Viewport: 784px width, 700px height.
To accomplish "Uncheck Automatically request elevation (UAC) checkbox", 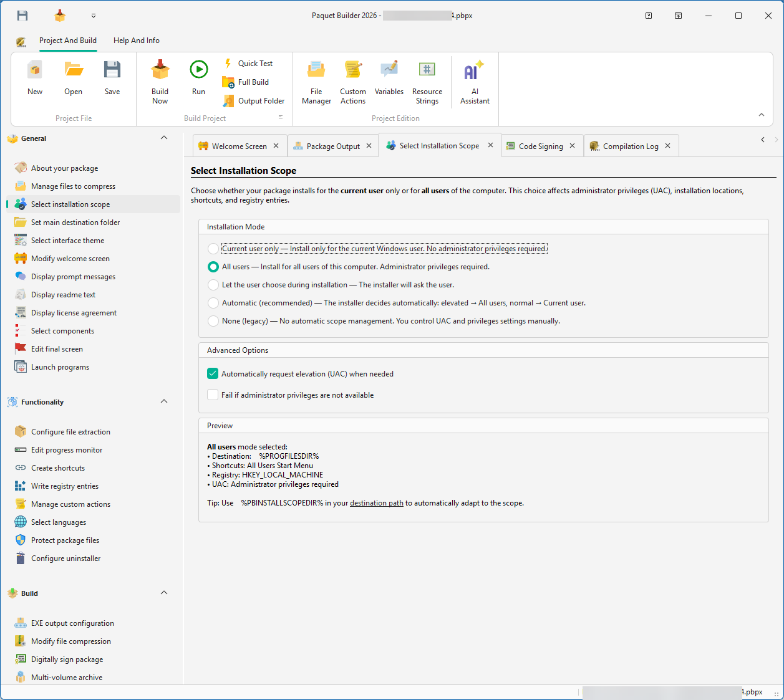I will (x=213, y=374).
